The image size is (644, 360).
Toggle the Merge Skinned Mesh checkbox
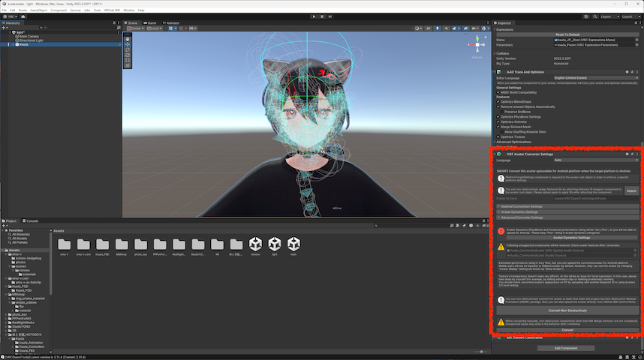click(498, 126)
